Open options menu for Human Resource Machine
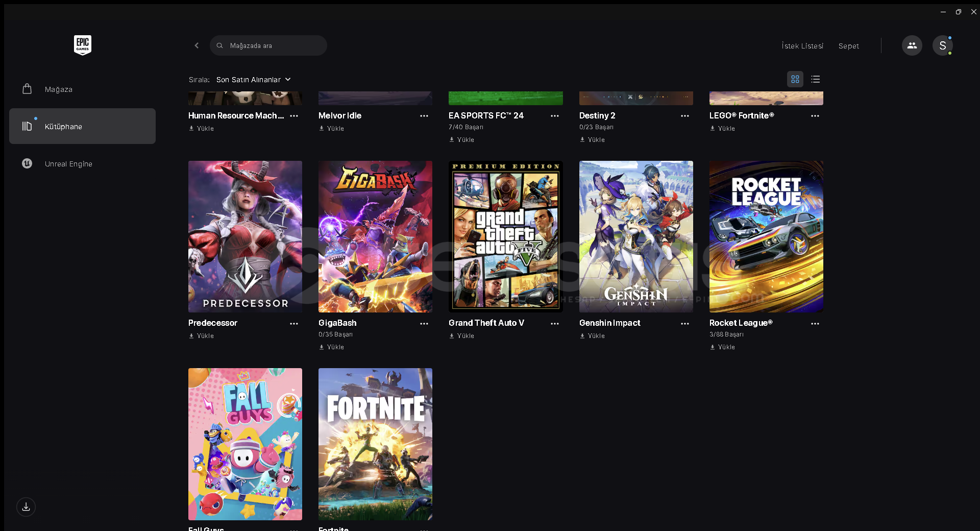This screenshot has height=531, width=980. 294,116
